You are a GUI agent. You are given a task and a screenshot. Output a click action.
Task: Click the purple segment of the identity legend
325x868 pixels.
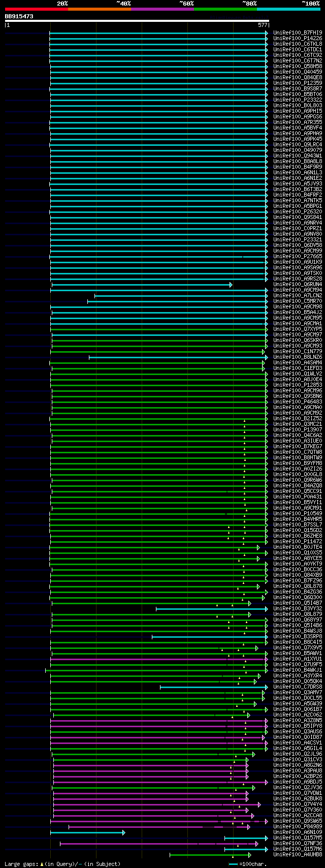[162, 9]
